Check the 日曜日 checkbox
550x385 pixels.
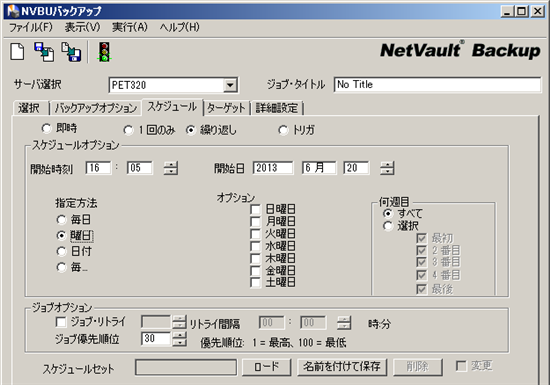point(255,210)
